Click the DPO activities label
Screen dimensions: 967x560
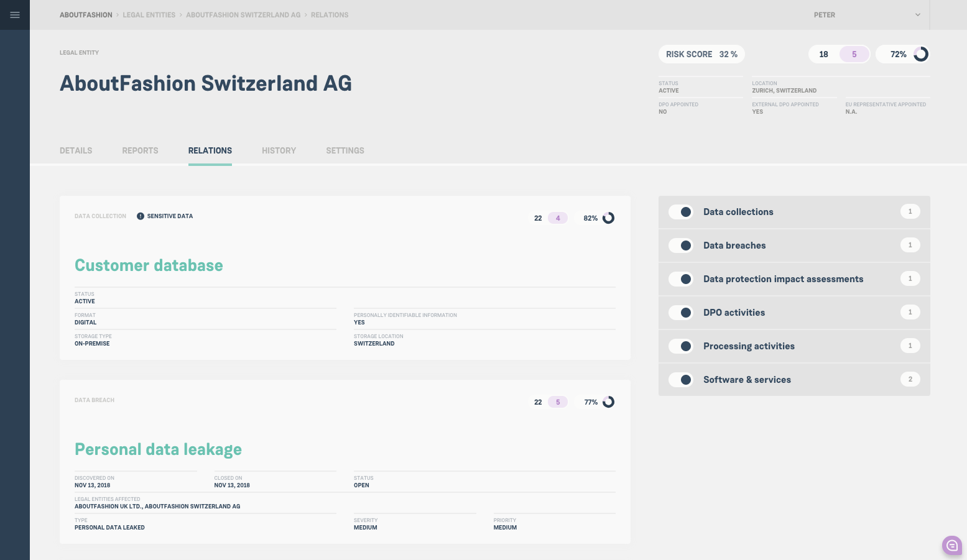pos(734,313)
